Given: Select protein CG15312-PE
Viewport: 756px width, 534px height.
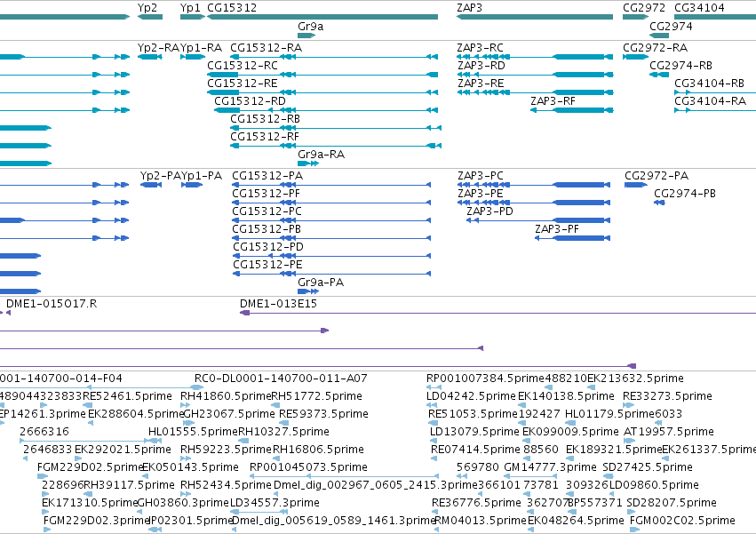Looking at the screenshot, I should (267, 266).
